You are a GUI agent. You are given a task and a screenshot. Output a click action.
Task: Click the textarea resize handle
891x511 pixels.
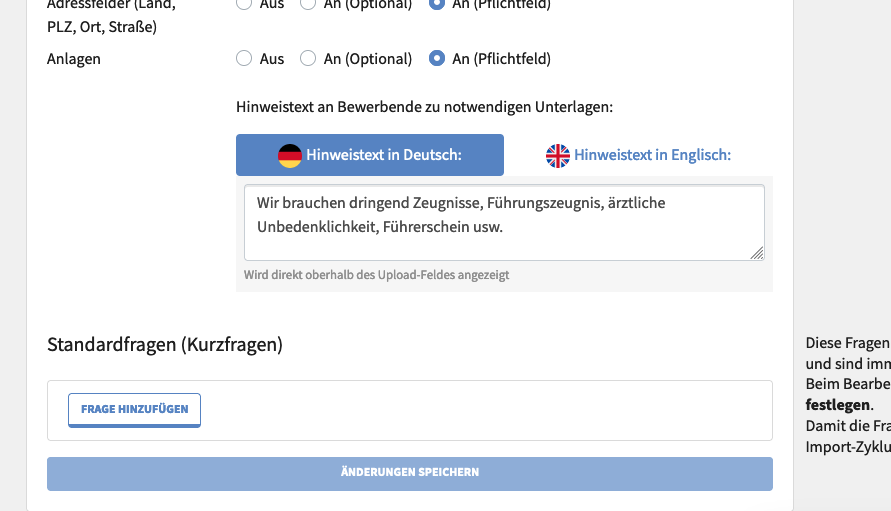coord(757,253)
